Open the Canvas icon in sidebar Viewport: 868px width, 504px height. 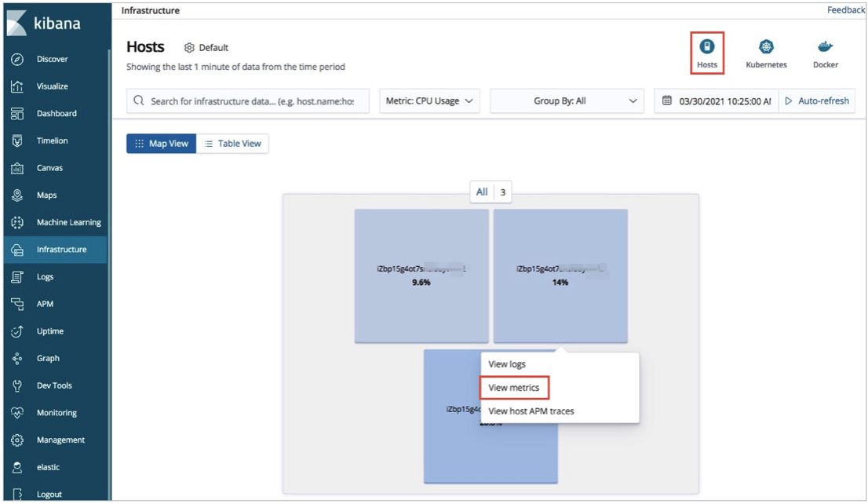click(x=17, y=168)
